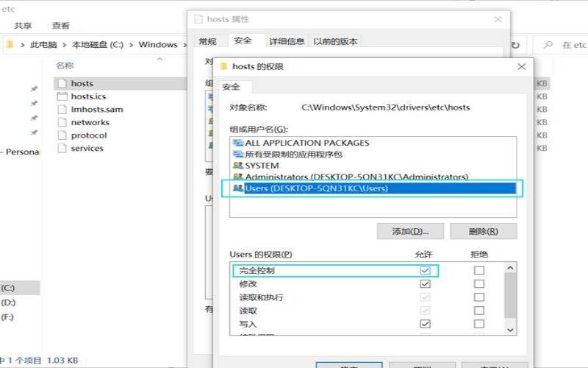Viewport: 588px width, 368px height.
Task: Check Deny checkbox for 修改
Action: [479, 284]
